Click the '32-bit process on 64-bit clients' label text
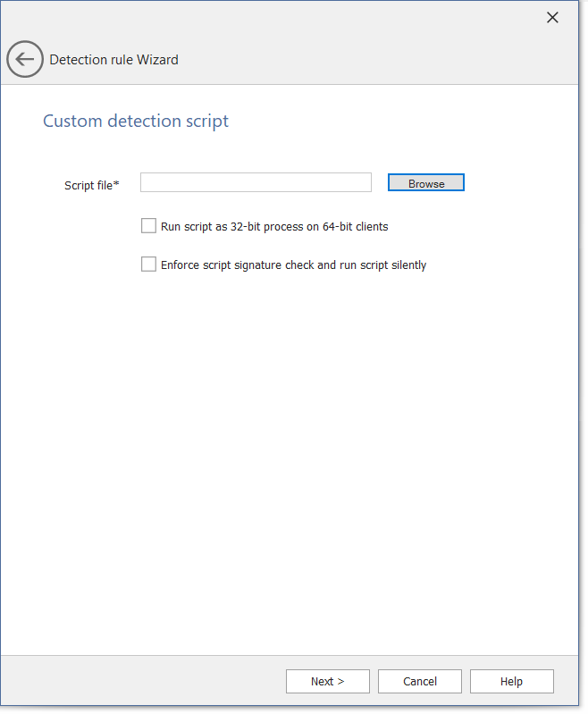 [313, 227]
